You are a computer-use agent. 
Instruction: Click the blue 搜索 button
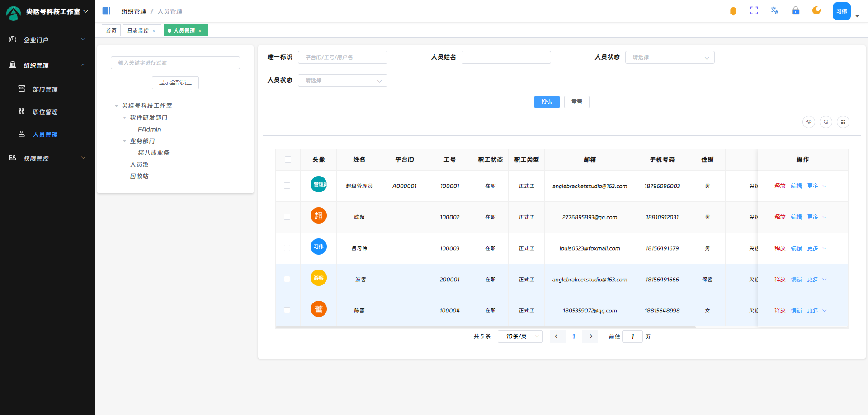point(547,102)
